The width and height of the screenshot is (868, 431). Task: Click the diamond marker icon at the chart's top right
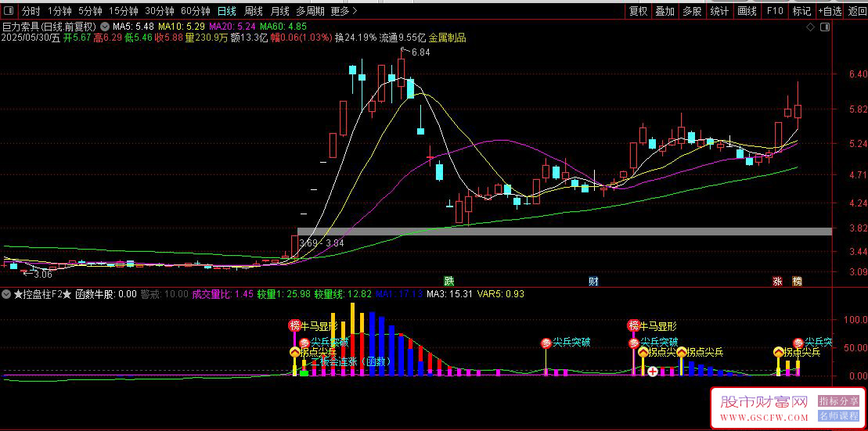coord(810,27)
